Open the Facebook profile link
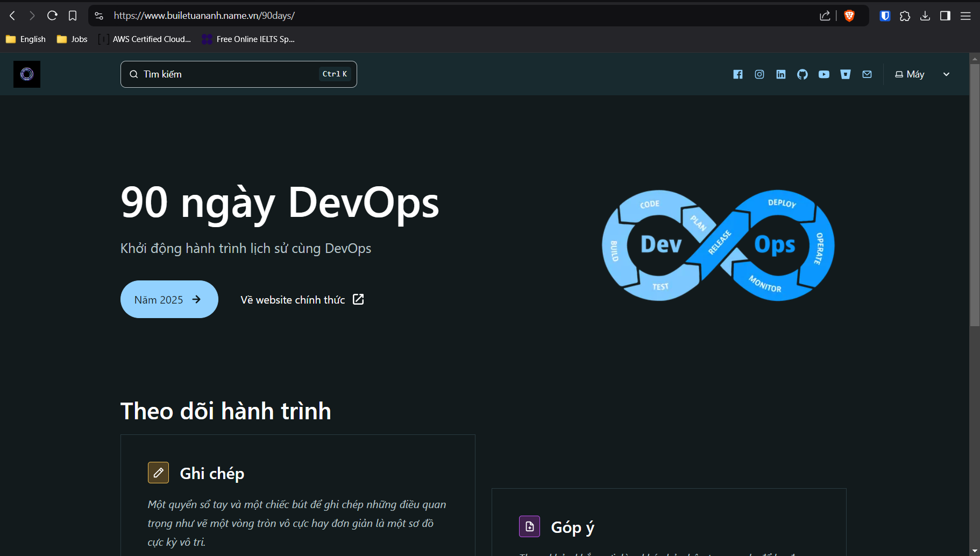 click(x=738, y=74)
